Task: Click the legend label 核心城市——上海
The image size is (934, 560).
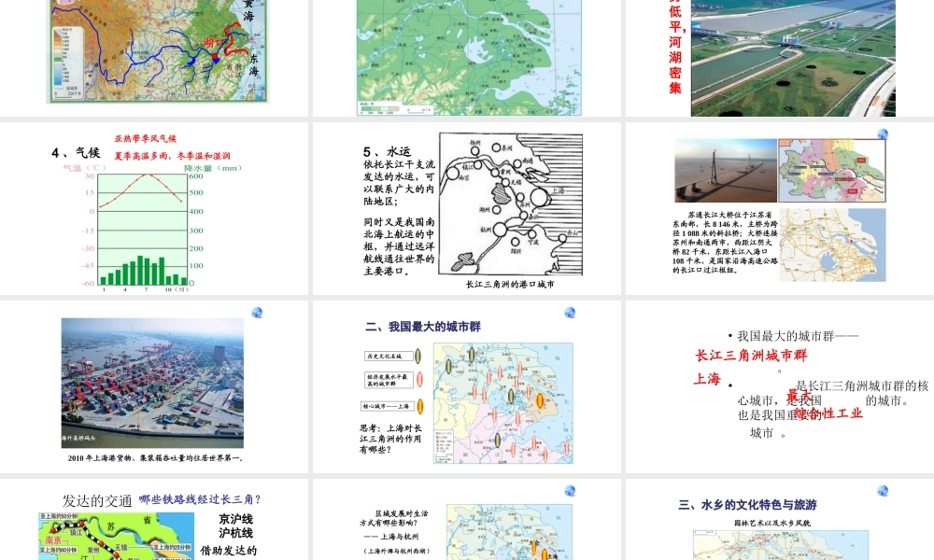Action: click(x=388, y=406)
